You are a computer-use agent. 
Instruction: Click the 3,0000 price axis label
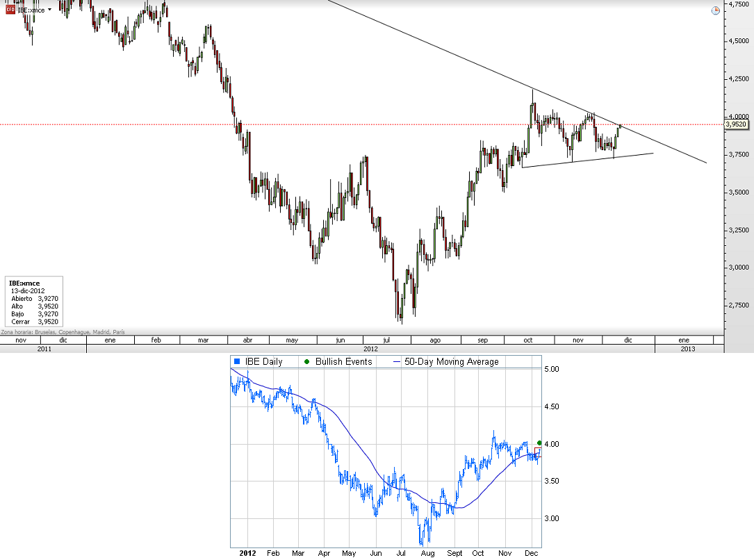pos(739,267)
